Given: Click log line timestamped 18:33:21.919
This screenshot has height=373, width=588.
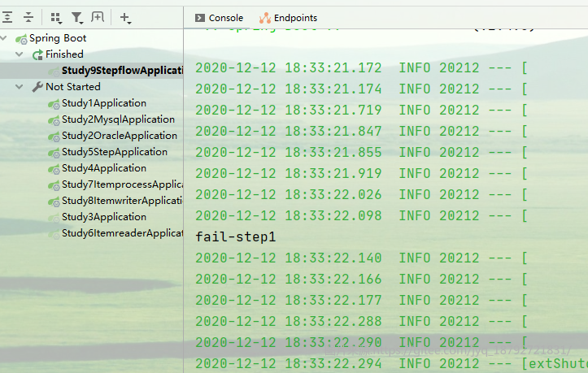Looking at the screenshot, I should pos(361,173).
